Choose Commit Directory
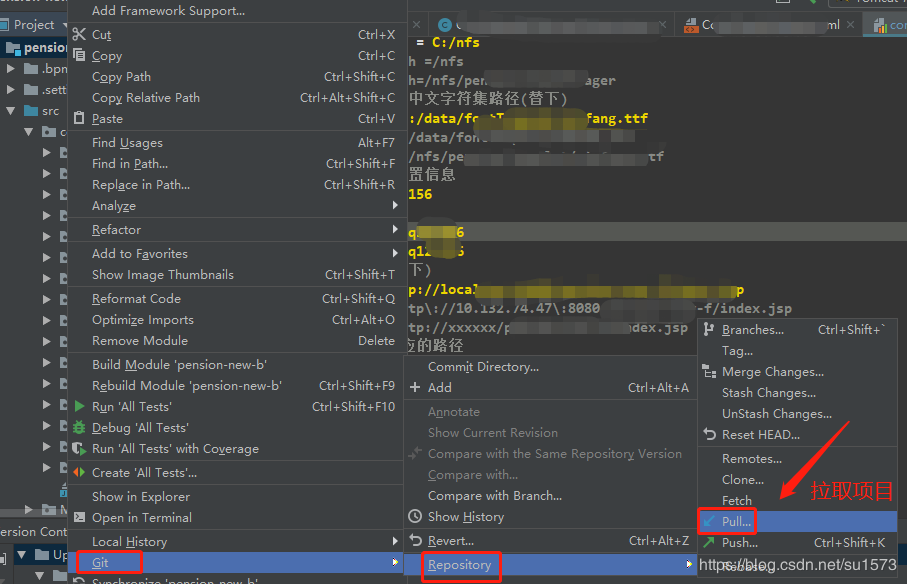The width and height of the screenshot is (907, 584). click(x=550, y=367)
